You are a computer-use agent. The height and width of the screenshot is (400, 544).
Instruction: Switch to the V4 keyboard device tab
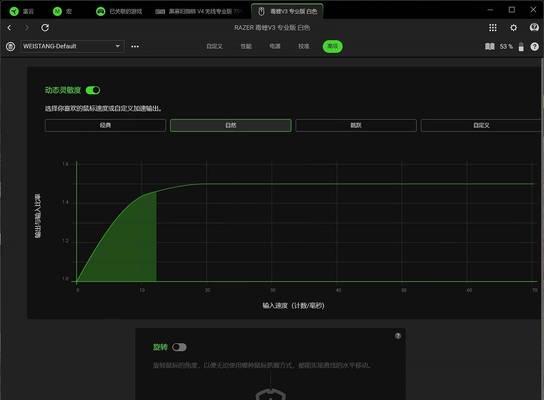pyautogui.click(x=198, y=11)
